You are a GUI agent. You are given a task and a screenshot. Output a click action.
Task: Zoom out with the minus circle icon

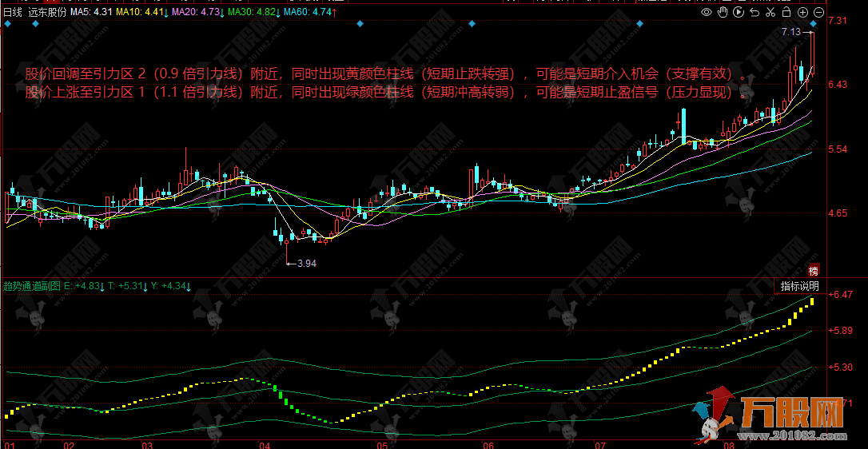coord(819,12)
